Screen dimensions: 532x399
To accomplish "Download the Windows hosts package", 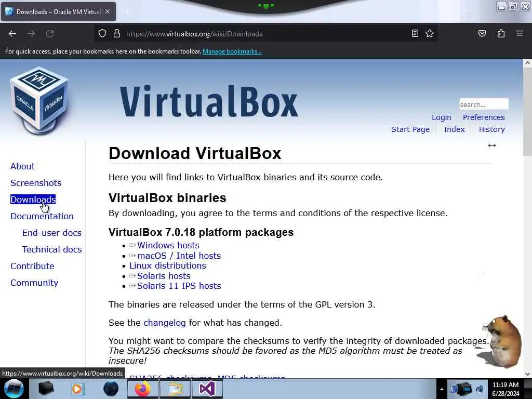I will [x=168, y=245].
